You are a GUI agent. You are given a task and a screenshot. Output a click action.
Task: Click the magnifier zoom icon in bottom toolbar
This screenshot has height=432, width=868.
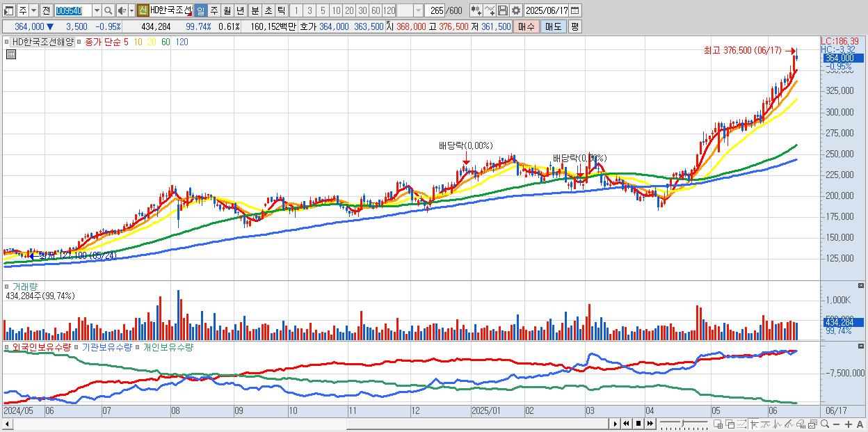click(825, 424)
